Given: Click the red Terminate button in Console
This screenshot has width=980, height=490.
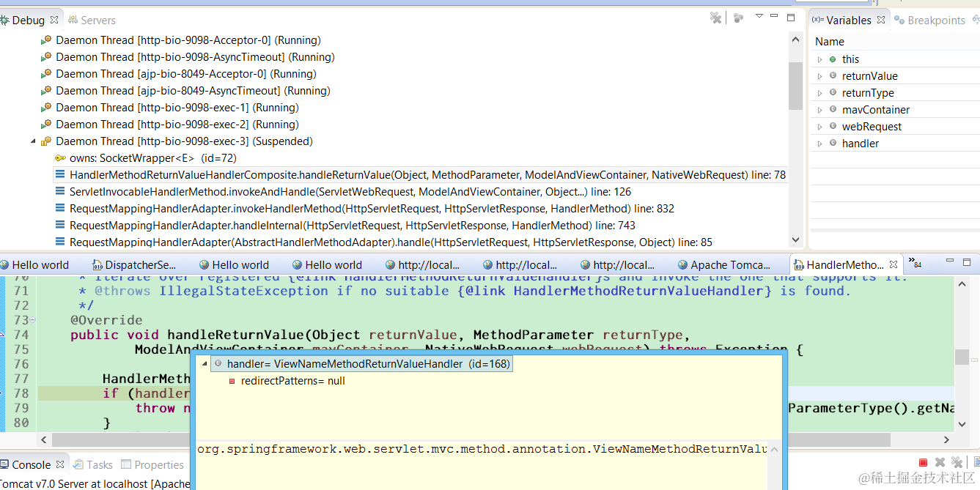Looking at the screenshot, I should tap(924, 462).
